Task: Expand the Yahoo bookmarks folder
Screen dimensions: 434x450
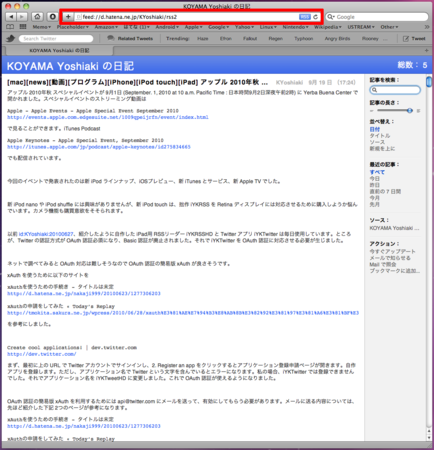Action: coord(244,27)
